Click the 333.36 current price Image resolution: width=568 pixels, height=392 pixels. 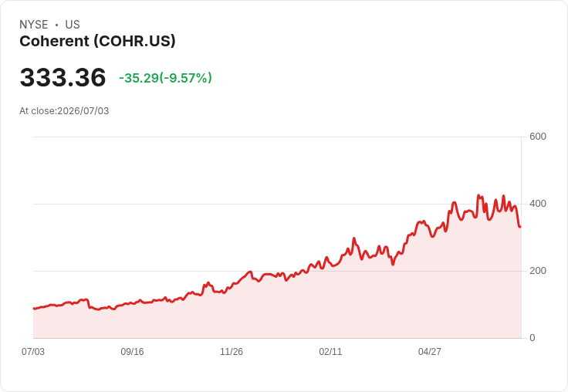tap(63, 77)
